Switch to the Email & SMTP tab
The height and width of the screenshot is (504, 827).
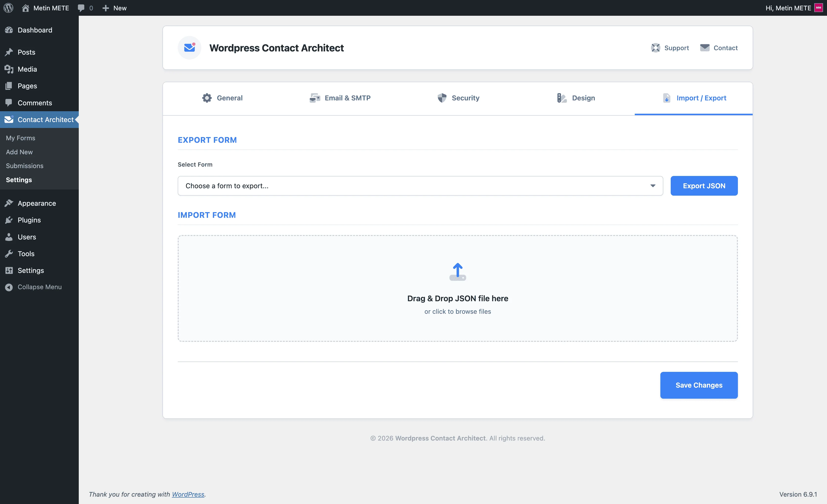pyautogui.click(x=340, y=98)
